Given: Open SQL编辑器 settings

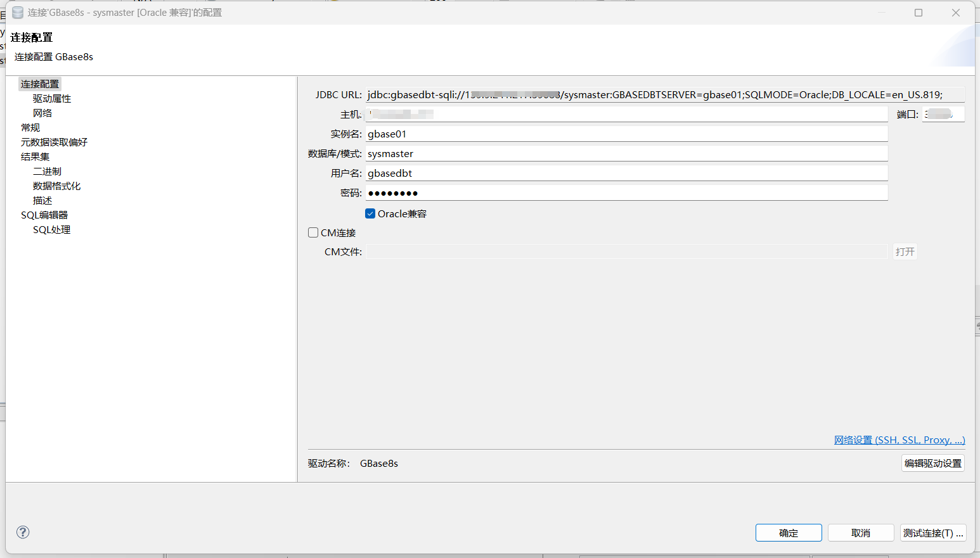Looking at the screenshot, I should (44, 215).
